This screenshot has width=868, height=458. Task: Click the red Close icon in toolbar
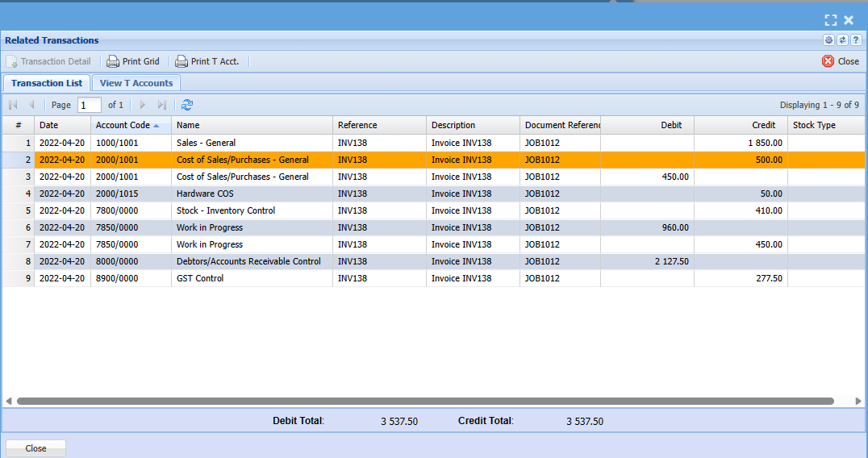click(828, 61)
